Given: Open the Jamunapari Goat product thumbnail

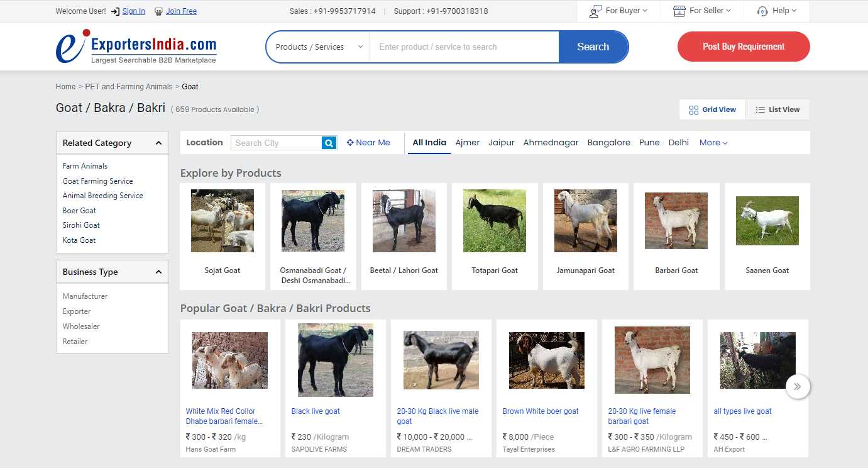Looking at the screenshot, I should coord(586,221).
